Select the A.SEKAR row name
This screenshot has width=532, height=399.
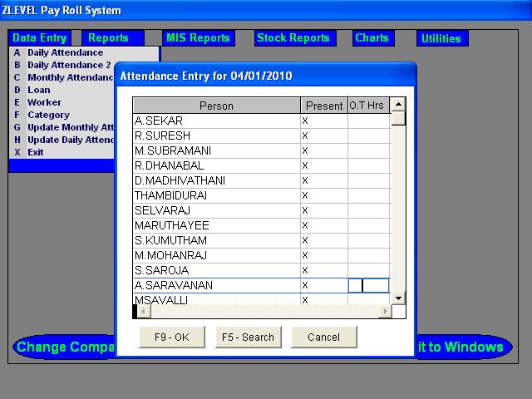159,121
